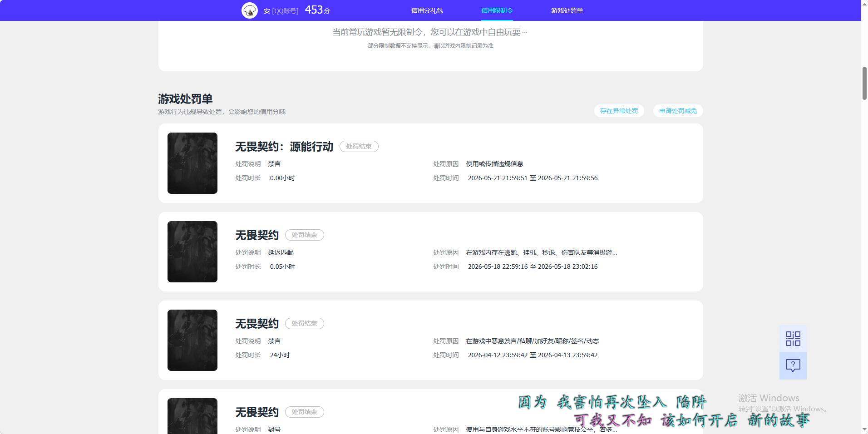Open the QR code floating button

pos(793,339)
